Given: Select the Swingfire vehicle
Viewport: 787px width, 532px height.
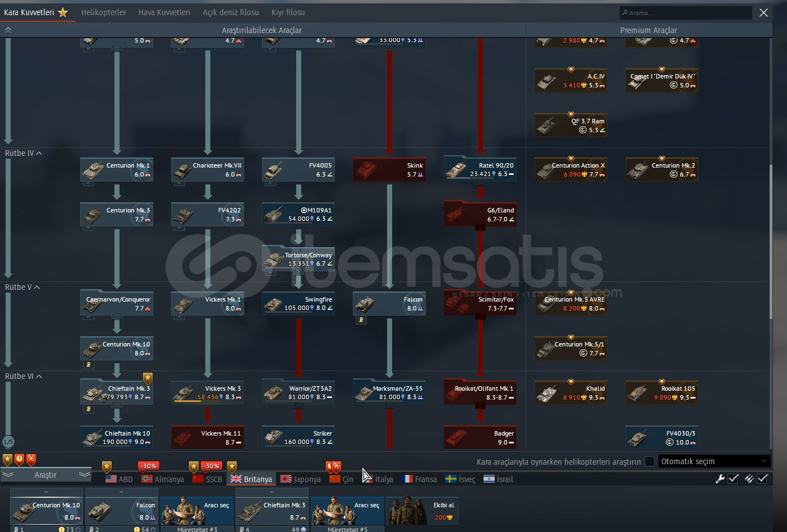Looking at the screenshot, I should [x=298, y=304].
